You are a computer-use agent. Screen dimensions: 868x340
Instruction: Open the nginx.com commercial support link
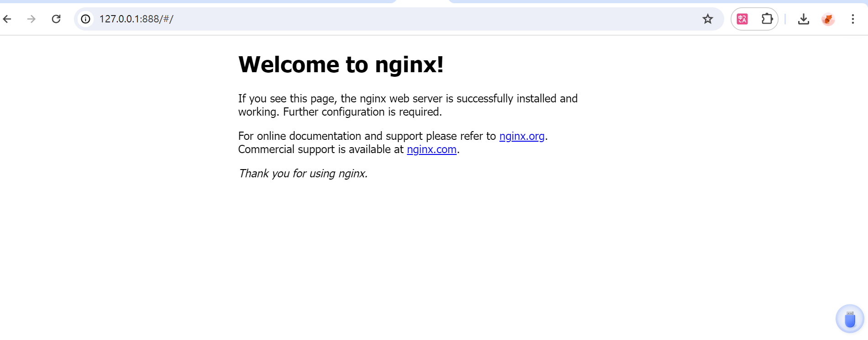click(x=432, y=149)
